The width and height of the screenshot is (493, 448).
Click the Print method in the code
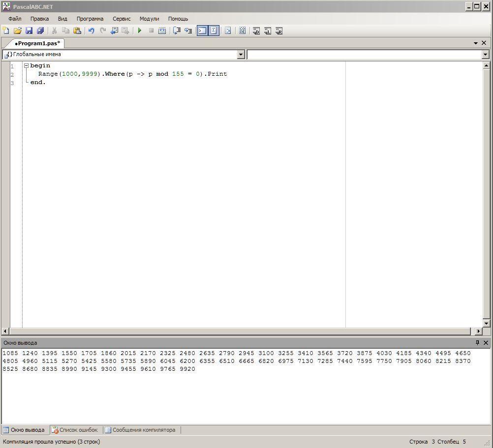[217, 74]
